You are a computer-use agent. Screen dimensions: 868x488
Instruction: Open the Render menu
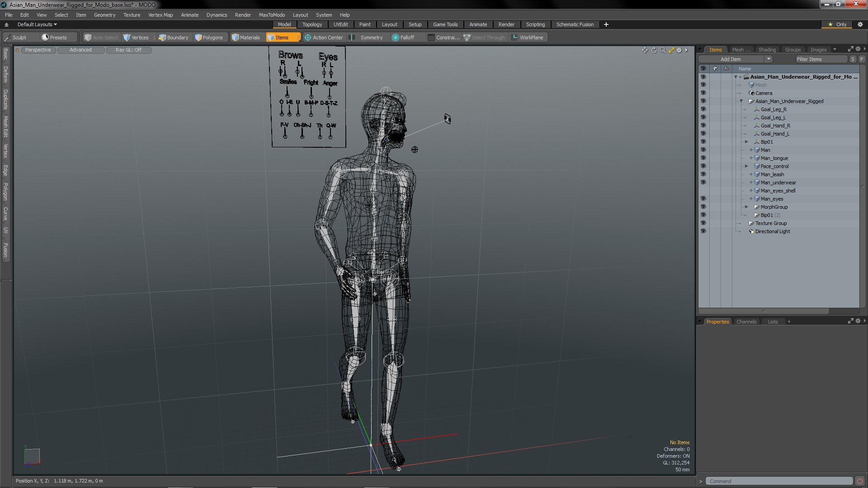[243, 14]
